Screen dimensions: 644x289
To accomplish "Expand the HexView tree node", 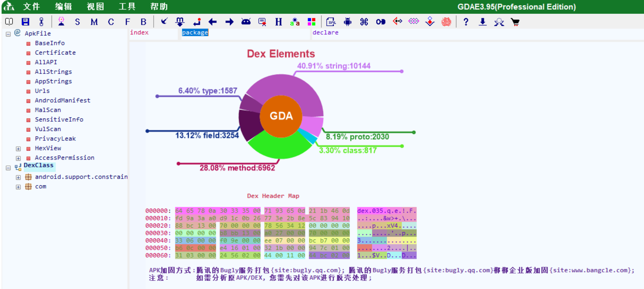I will pos(18,149).
